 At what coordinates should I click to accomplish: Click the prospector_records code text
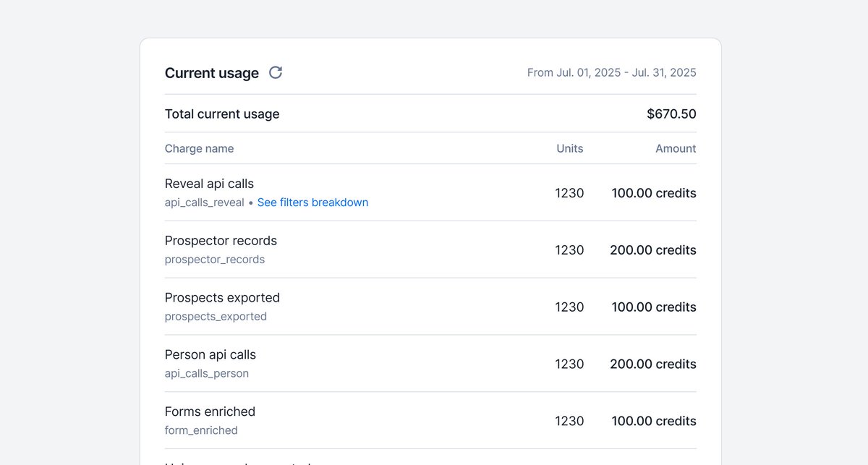[215, 260]
